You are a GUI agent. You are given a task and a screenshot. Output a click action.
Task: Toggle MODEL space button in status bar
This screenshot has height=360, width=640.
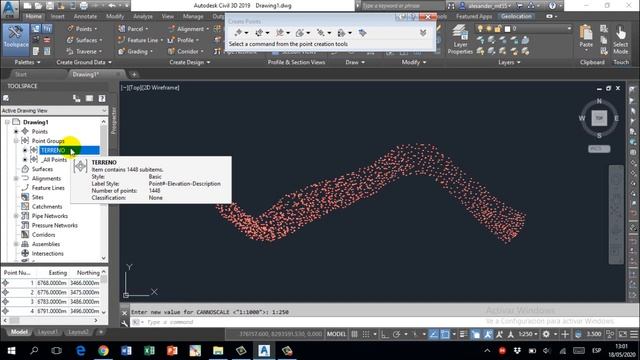point(336,334)
